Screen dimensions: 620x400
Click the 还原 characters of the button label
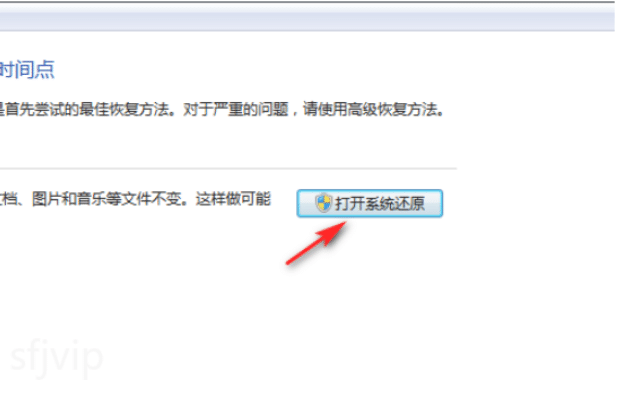click(x=410, y=203)
